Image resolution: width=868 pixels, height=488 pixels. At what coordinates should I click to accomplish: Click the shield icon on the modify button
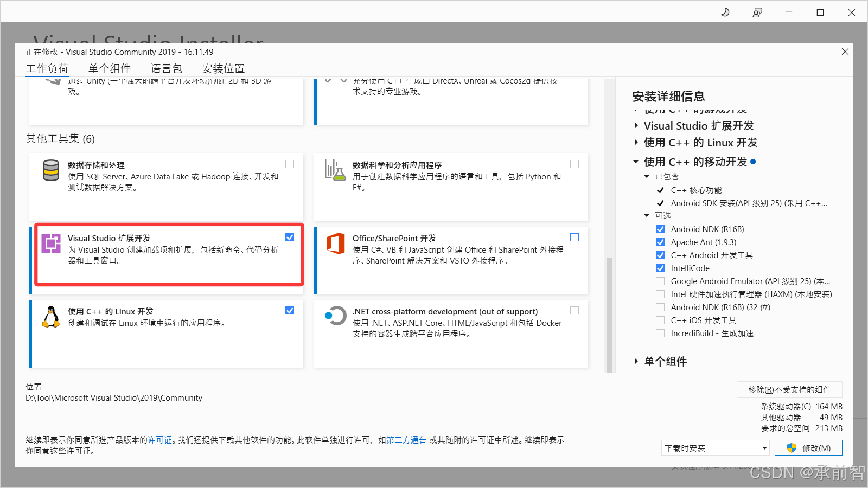[x=792, y=448]
